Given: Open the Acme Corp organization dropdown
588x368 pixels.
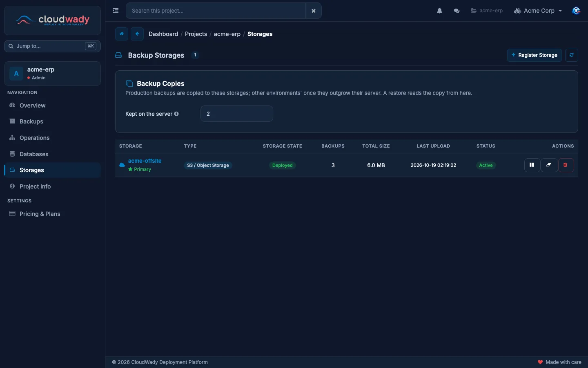Looking at the screenshot, I should click(x=538, y=11).
